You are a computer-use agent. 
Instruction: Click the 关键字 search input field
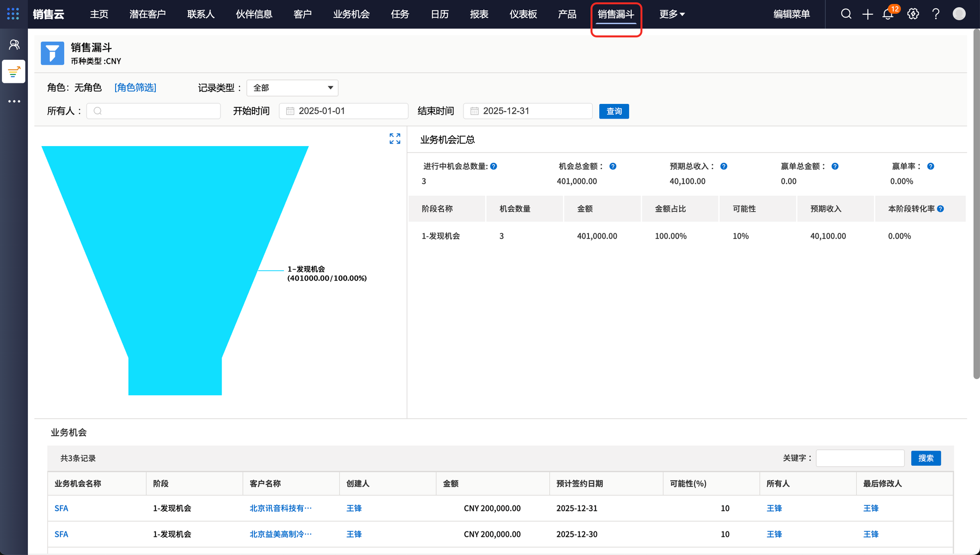point(860,458)
